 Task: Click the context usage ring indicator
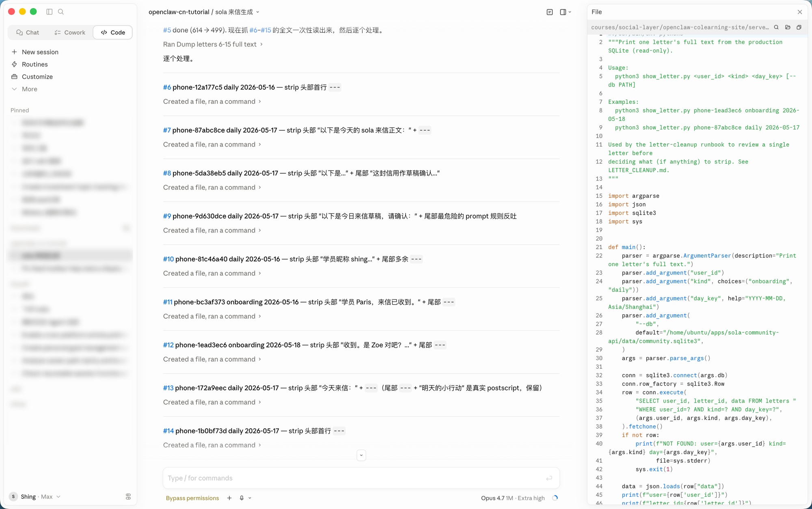[x=555, y=498]
